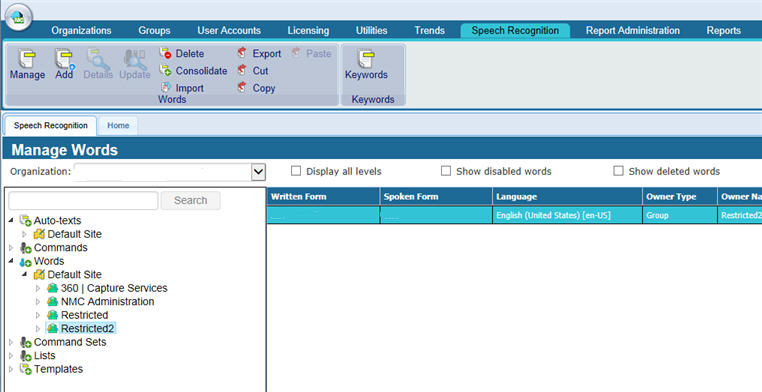Click the Lists tree node icon
The width and height of the screenshot is (762, 392).
click(x=26, y=356)
